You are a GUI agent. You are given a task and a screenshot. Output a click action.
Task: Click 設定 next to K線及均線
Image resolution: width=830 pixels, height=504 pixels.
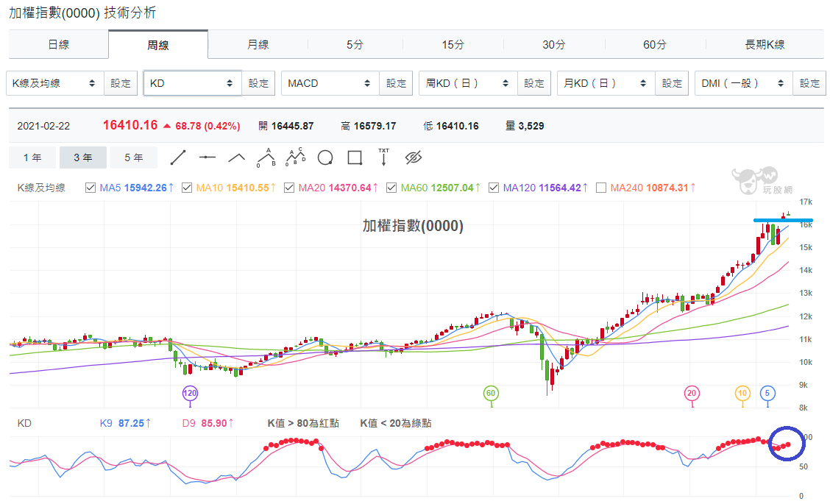pos(121,83)
